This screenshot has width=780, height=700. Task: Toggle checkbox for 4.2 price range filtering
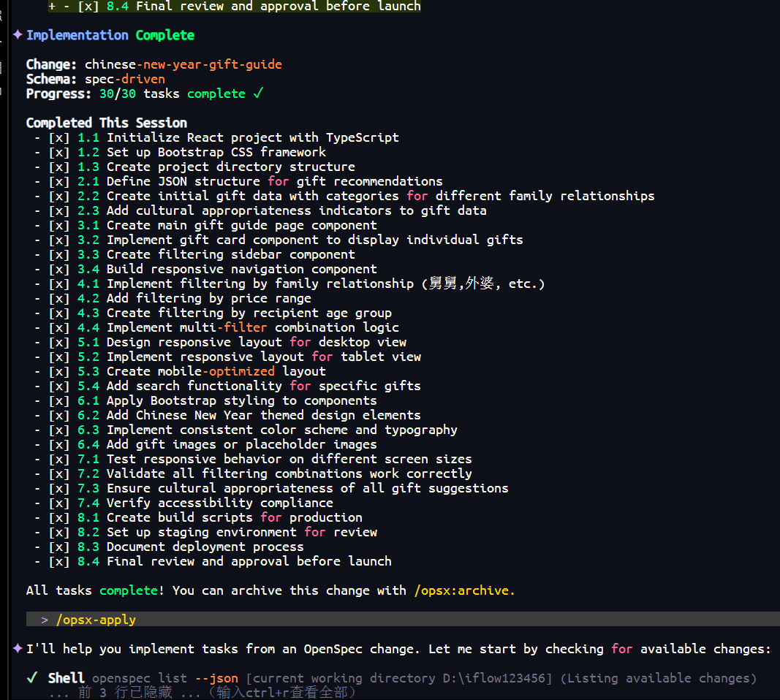(59, 298)
